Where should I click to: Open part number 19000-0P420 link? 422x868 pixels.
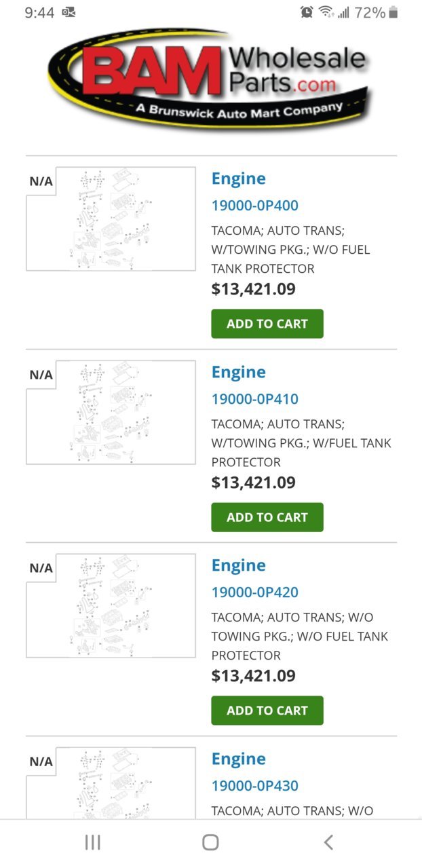tap(254, 592)
